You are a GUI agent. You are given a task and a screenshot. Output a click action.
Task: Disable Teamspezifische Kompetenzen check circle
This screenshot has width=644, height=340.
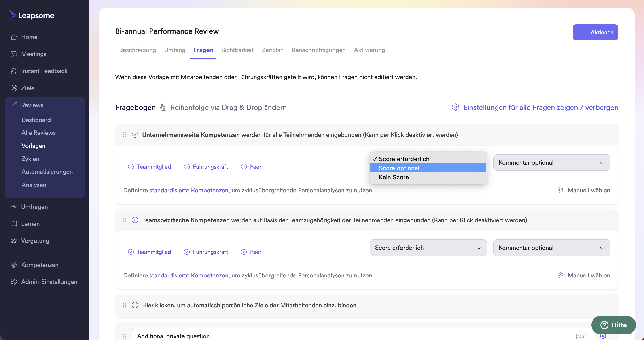135,220
